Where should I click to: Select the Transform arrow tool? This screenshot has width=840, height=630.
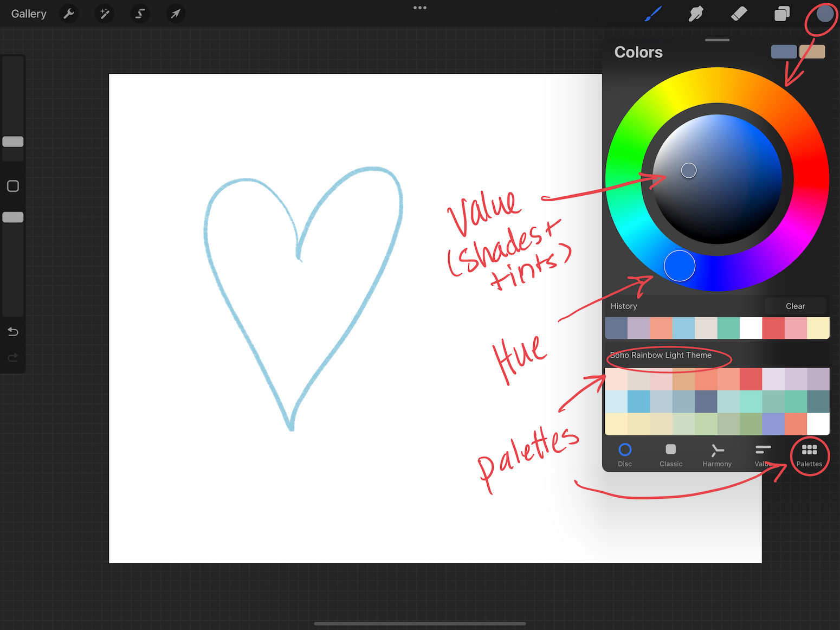click(x=175, y=14)
